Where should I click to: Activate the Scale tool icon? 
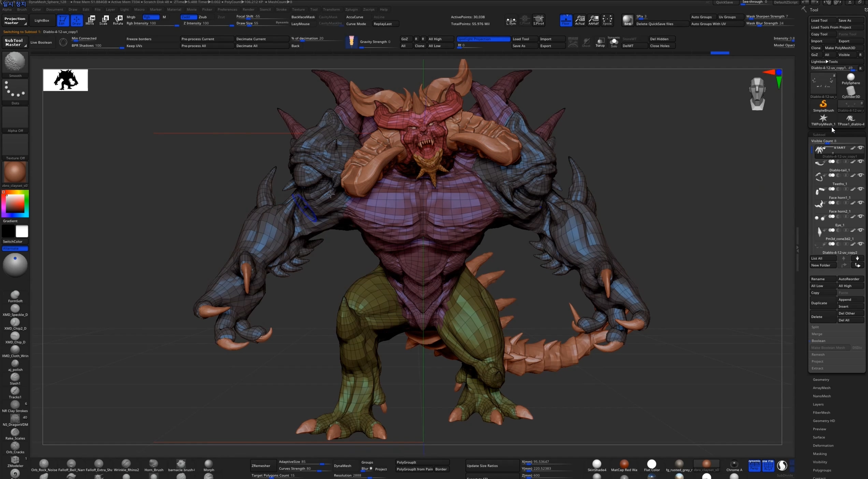[x=103, y=20]
